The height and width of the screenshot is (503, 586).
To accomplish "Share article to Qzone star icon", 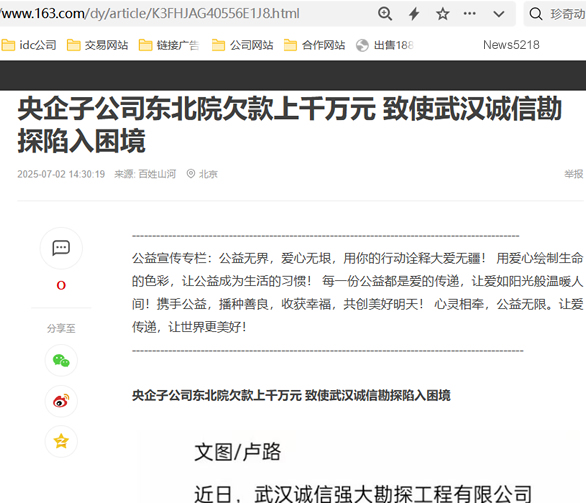I will 61,441.
